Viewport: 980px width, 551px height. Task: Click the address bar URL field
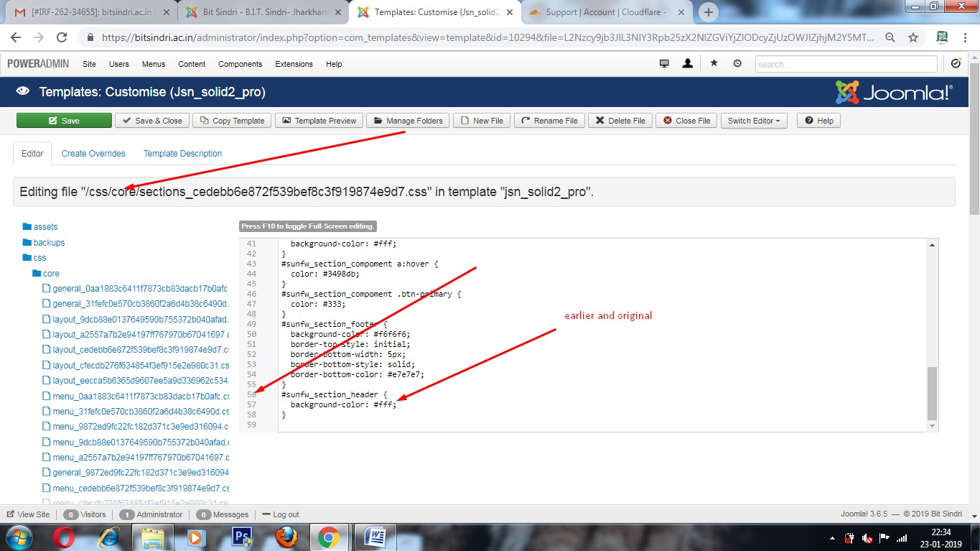point(487,38)
